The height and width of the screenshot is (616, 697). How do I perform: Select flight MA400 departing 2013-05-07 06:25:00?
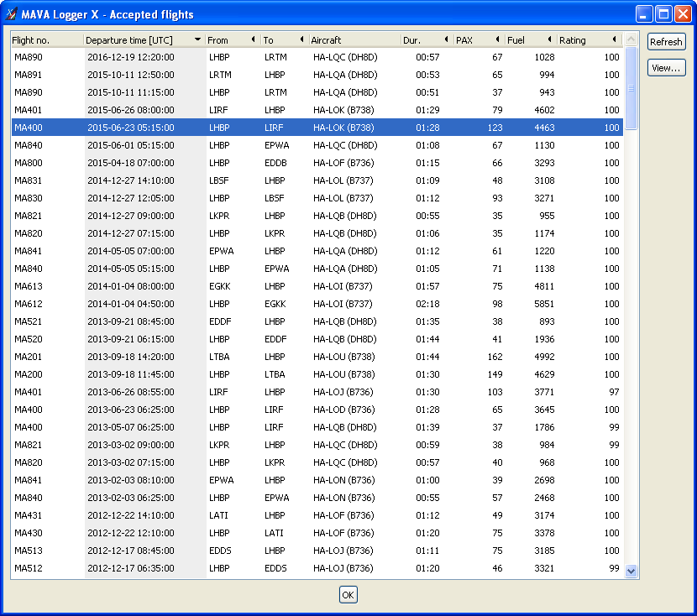click(317, 427)
